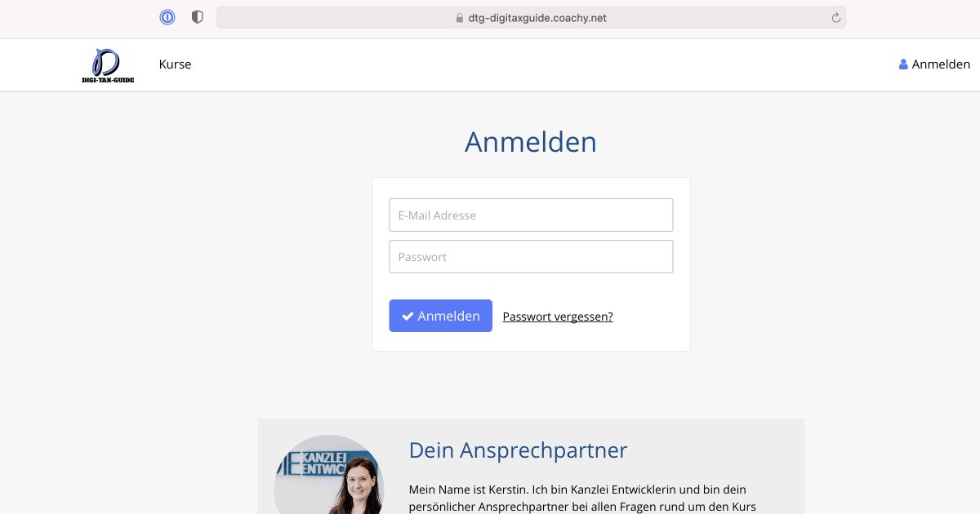Click the user icon beside Anmelden
Viewport: 980px width, 514px height.
(903, 64)
